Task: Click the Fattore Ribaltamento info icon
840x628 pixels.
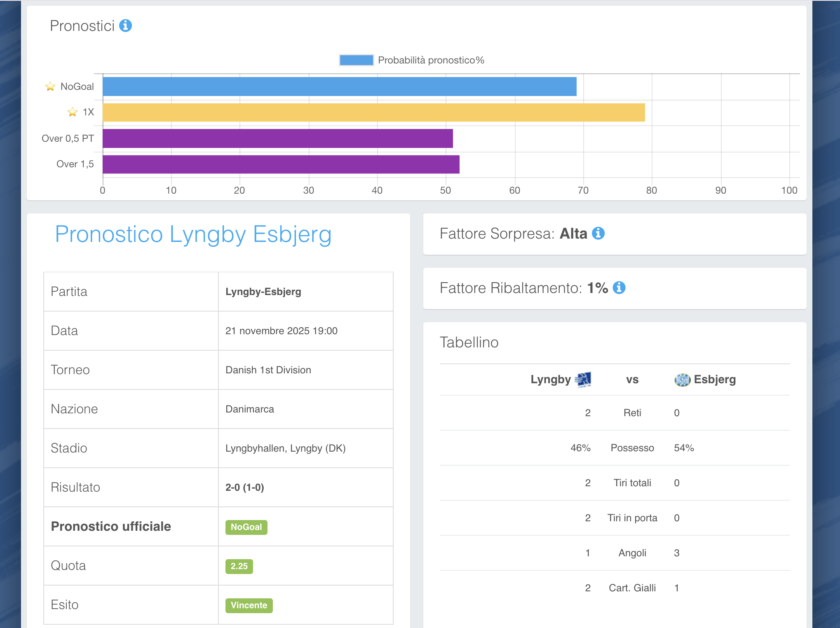Action: pyautogui.click(x=619, y=288)
